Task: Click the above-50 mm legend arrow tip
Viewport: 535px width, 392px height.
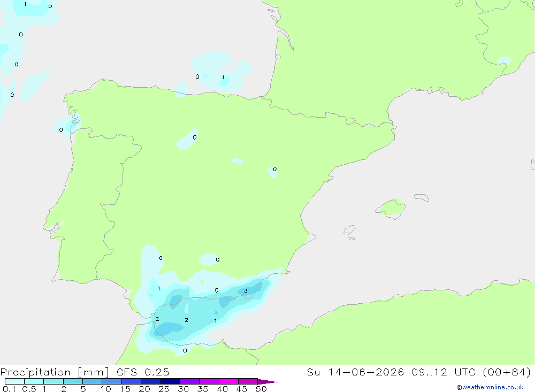Action: 267,382
